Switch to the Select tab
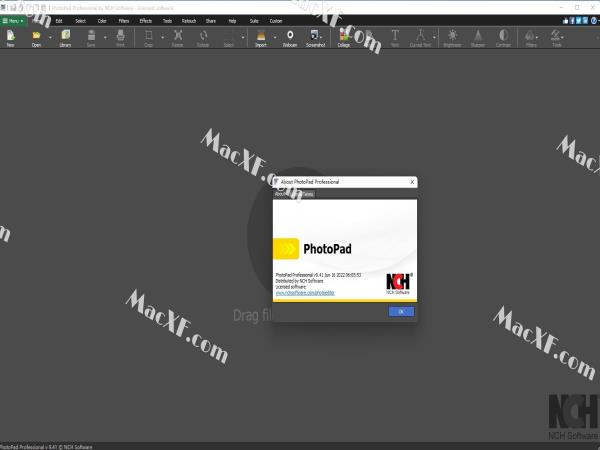The image size is (600, 450). tap(80, 21)
